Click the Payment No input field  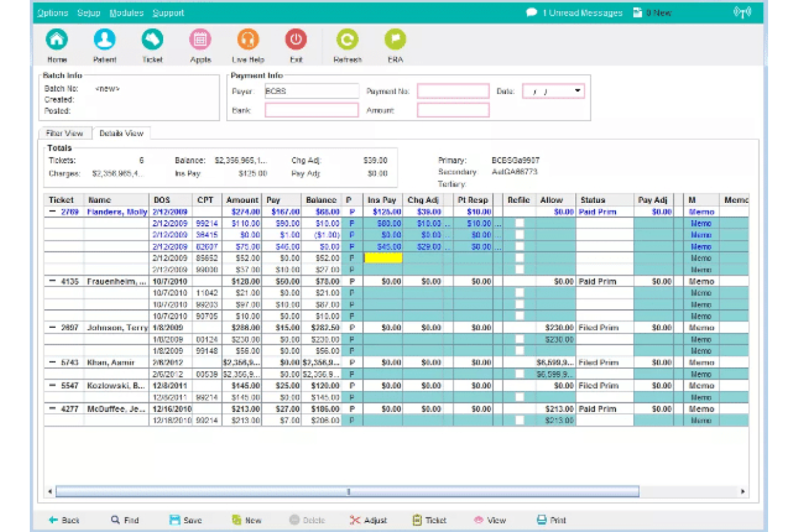453,91
